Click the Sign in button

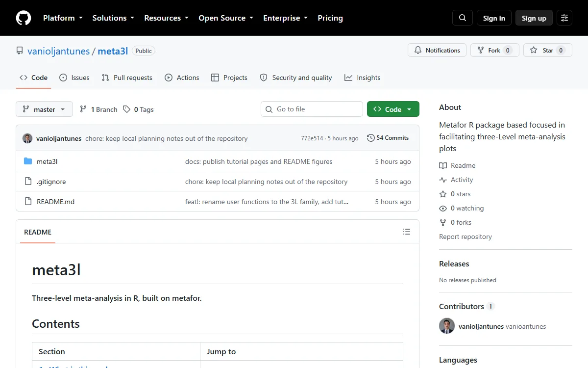[494, 18]
